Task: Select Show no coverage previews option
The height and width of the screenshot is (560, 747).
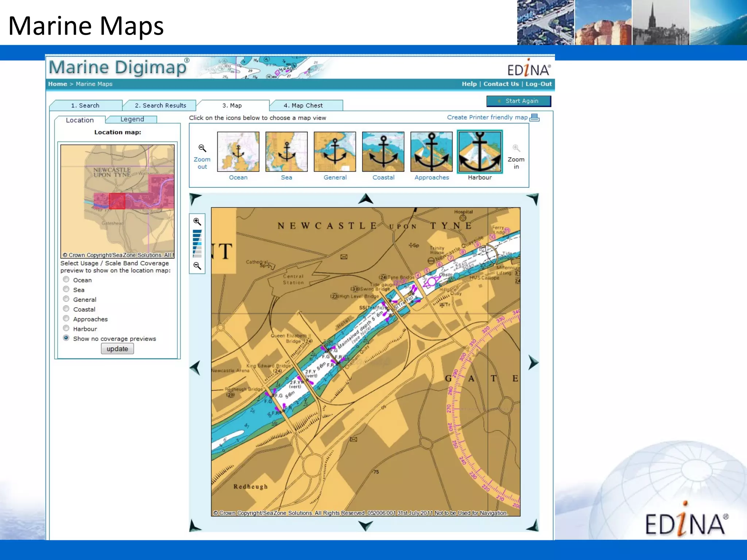Action: pos(66,338)
